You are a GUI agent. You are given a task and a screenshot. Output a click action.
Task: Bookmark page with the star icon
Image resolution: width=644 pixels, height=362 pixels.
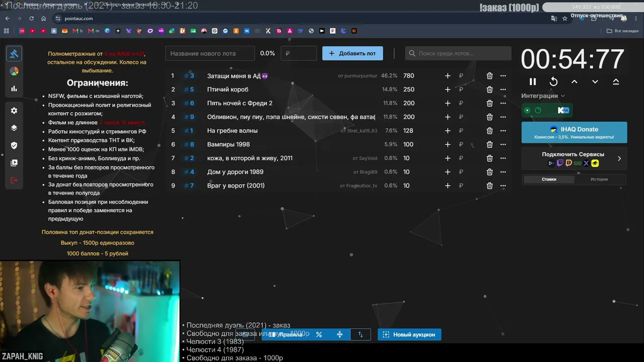click(565, 19)
